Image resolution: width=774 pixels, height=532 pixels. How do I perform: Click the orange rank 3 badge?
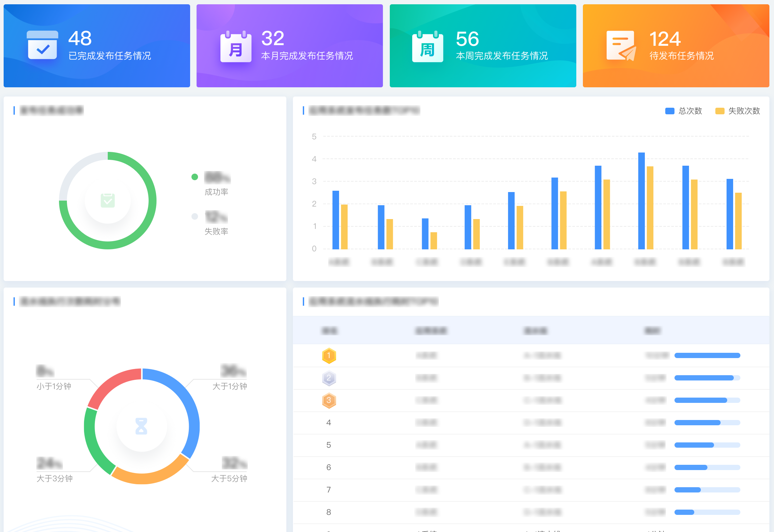[x=329, y=400]
